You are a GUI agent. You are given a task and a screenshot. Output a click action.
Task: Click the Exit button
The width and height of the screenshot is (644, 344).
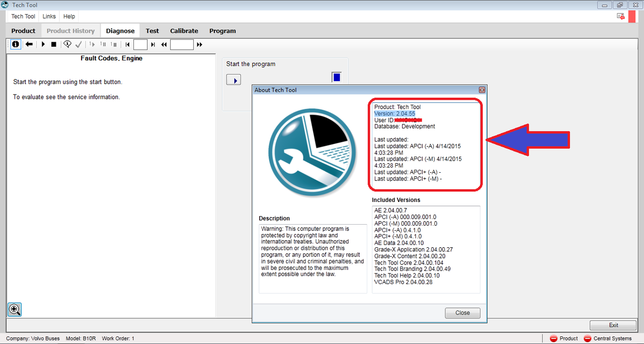pos(613,325)
